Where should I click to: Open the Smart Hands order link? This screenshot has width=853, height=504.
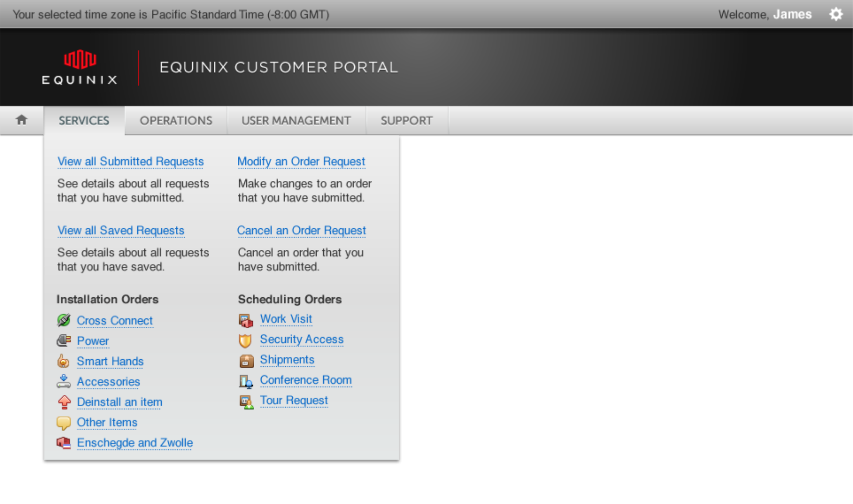(110, 362)
